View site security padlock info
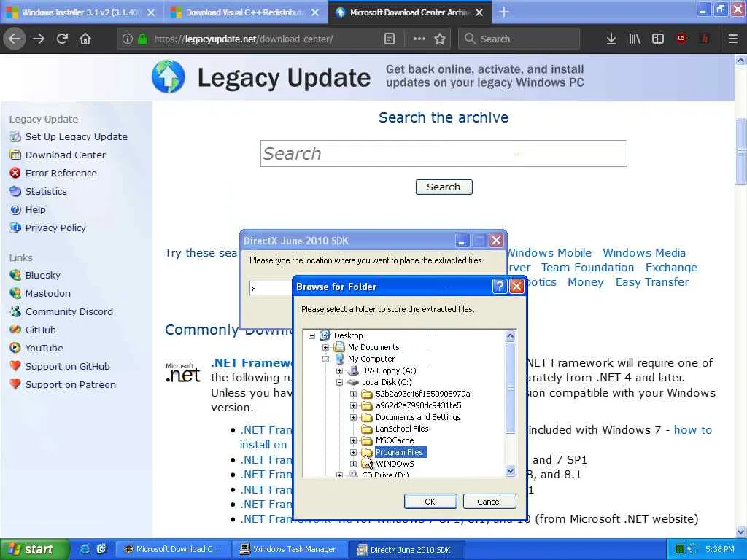Viewport: 747px width, 560px height. tap(142, 39)
